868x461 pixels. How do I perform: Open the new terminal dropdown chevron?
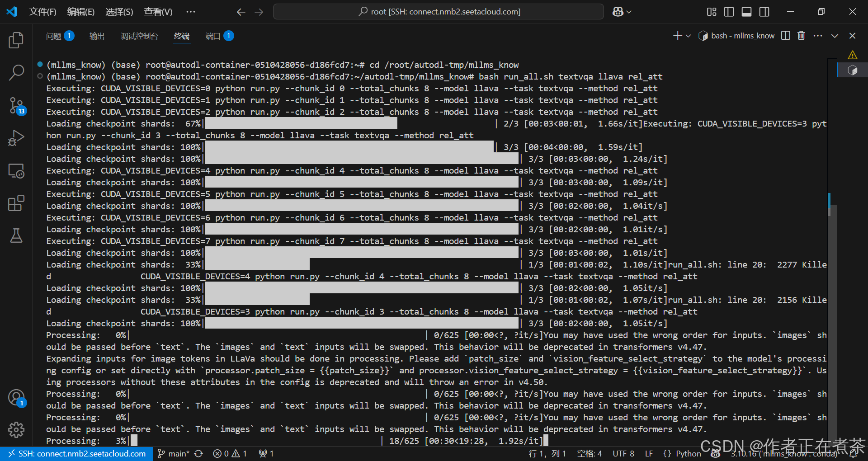(688, 35)
